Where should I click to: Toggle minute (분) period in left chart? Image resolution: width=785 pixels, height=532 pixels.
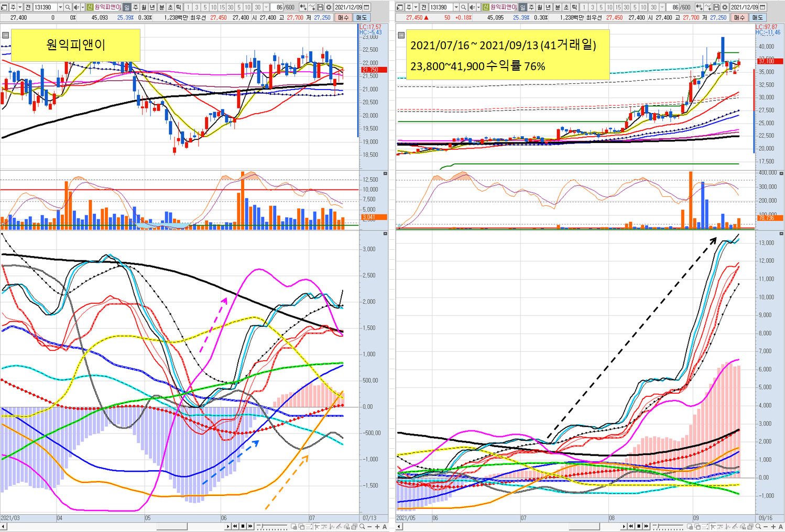[x=161, y=7]
